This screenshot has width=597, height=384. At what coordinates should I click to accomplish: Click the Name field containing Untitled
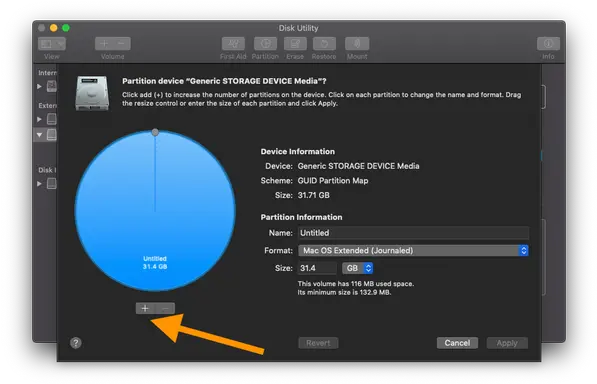point(413,233)
